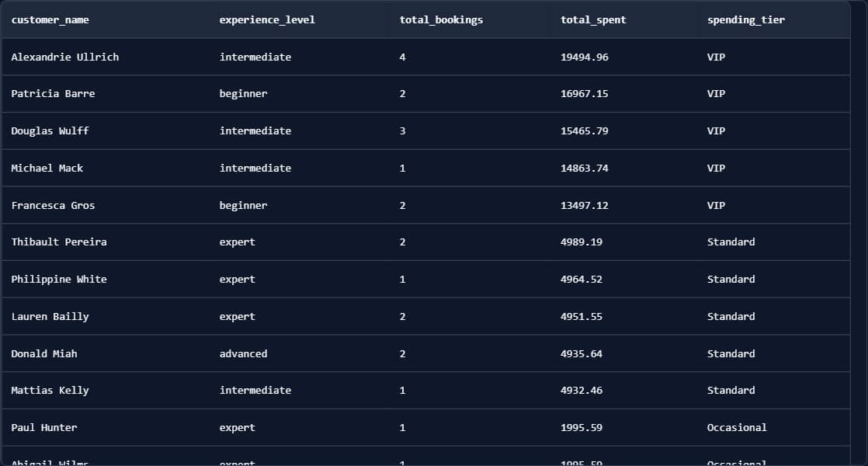Click the advanced experience level cell
Image resolution: width=868 pixels, height=466 pixels.
click(x=243, y=354)
